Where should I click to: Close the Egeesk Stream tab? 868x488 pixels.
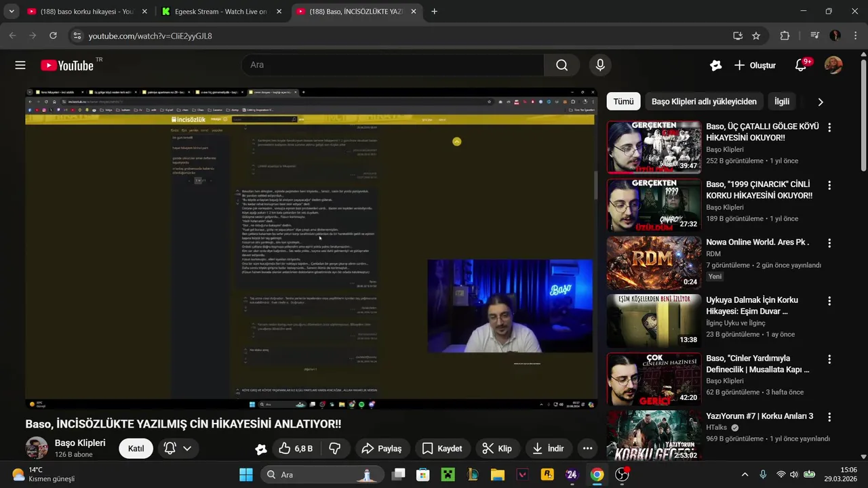(x=279, y=12)
